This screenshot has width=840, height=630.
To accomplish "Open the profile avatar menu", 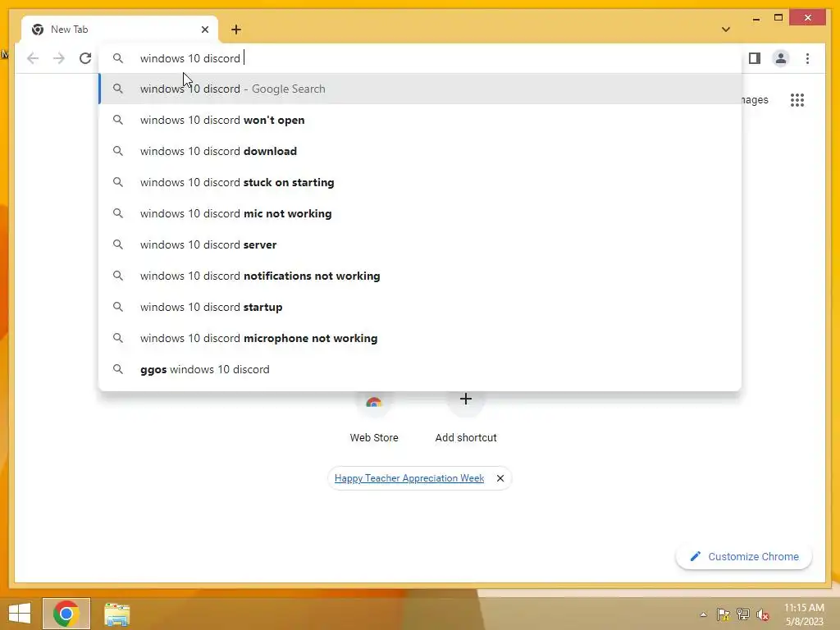I will (781, 58).
